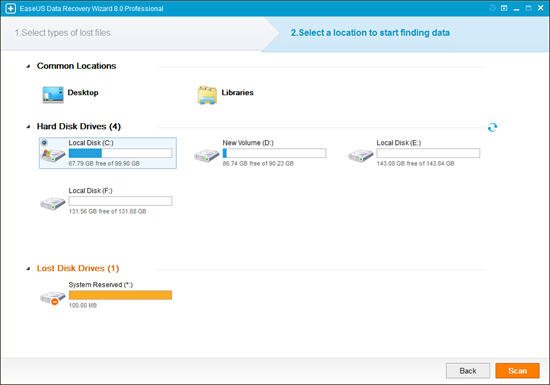Click the Libraries folder icon
This screenshot has height=385, width=550.
207,95
